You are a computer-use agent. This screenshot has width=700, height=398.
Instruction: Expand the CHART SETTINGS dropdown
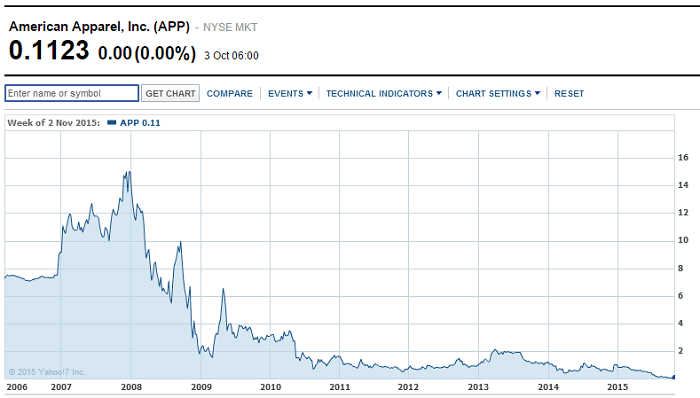498,94
